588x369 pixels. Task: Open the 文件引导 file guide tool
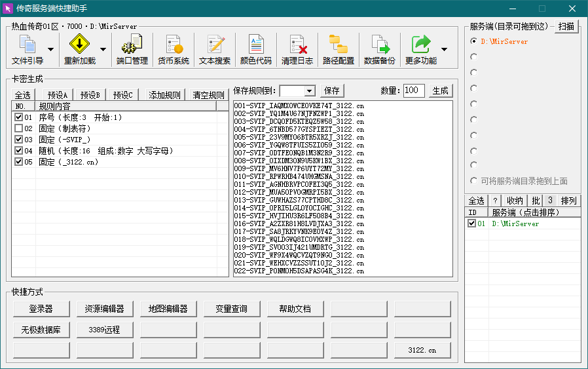point(28,50)
